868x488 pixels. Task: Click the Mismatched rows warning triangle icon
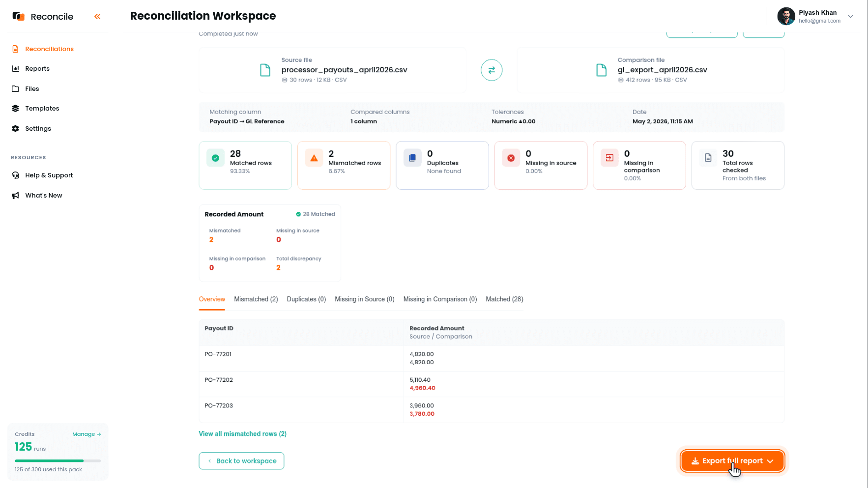coord(314,158)
